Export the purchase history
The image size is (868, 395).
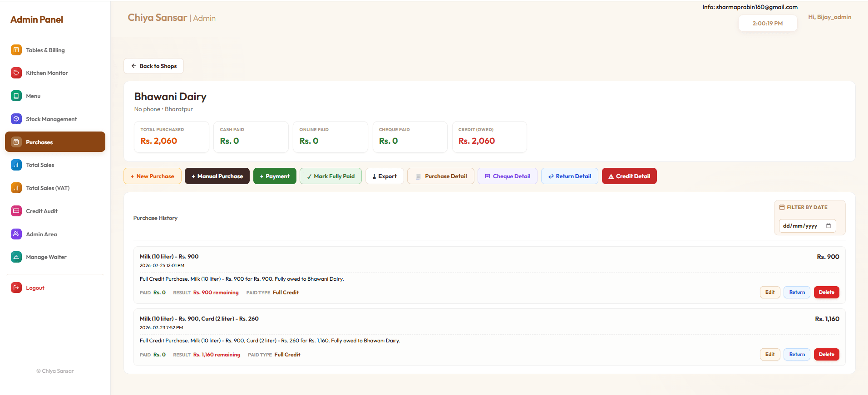[x=385, y=176]
